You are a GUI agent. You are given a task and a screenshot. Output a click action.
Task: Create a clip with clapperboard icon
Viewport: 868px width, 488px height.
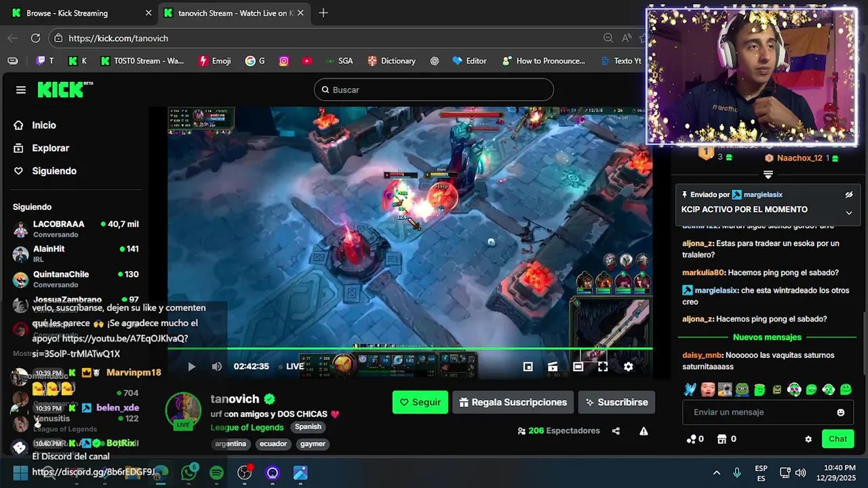pos(553,367)
